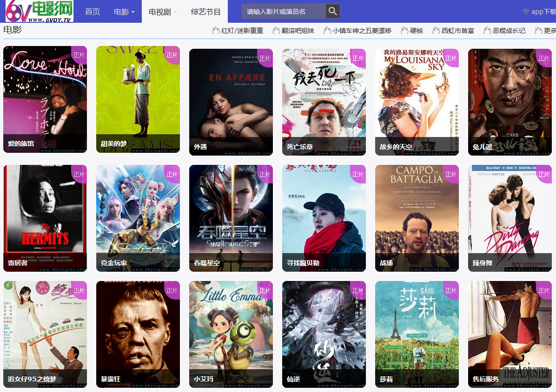Open the 死亡乐章 movie poster

click(x=324, y=102)
